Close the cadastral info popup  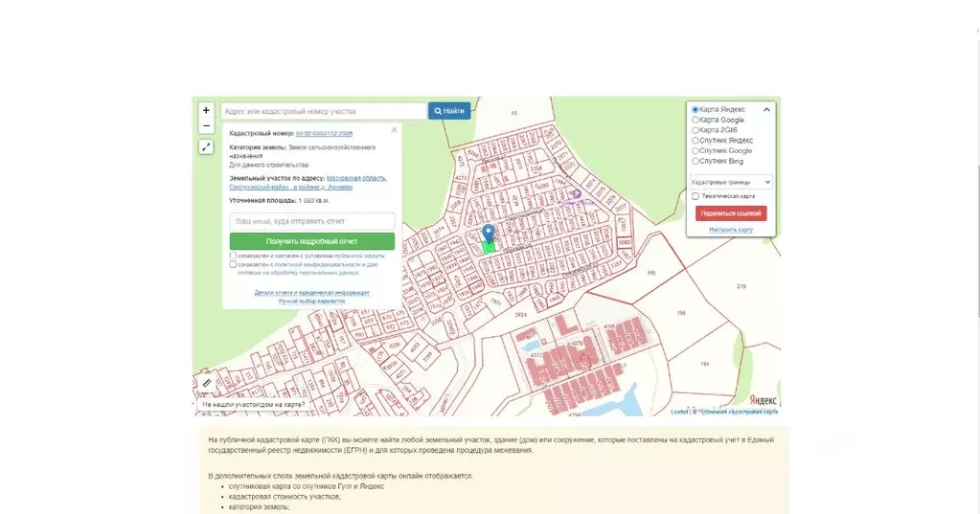(394, 130)
